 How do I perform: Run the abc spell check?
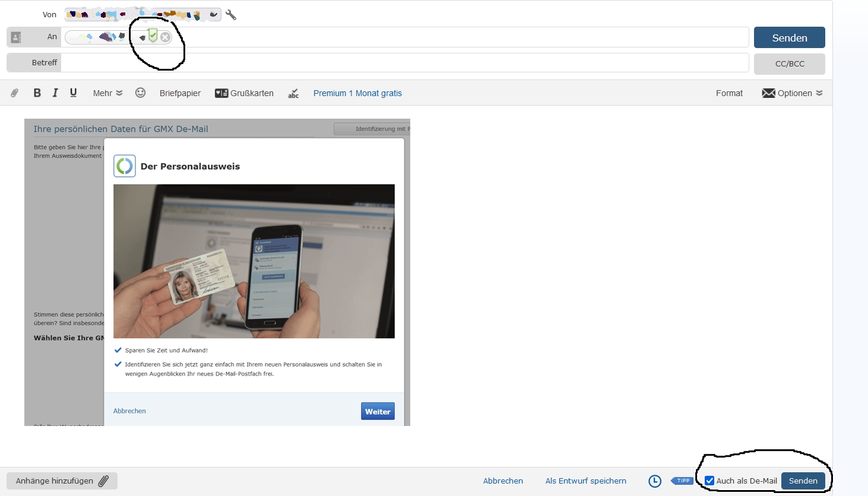[293, 93]
